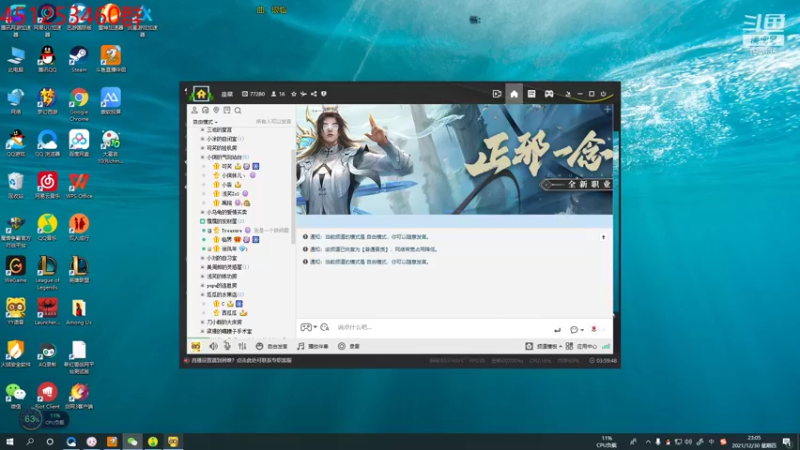Mute the speaker in YY bottom toolbar
800x450 pixels.
coord(213,346)
